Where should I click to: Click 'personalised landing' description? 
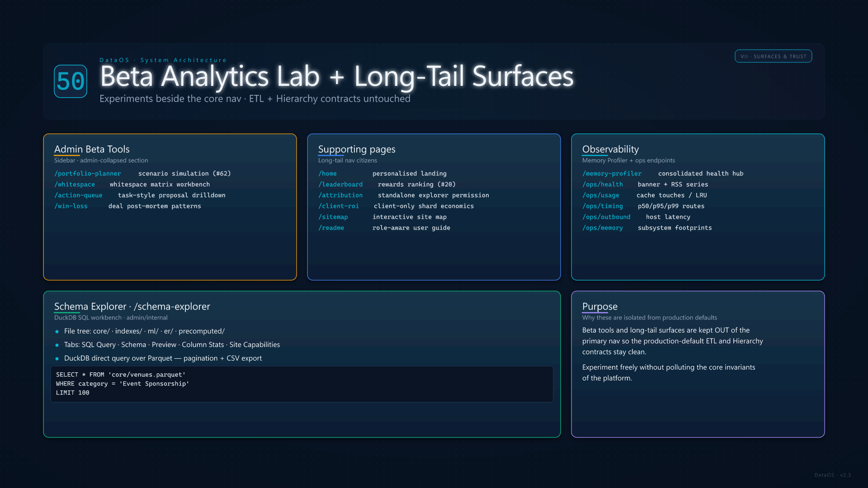tap(410, 174)
